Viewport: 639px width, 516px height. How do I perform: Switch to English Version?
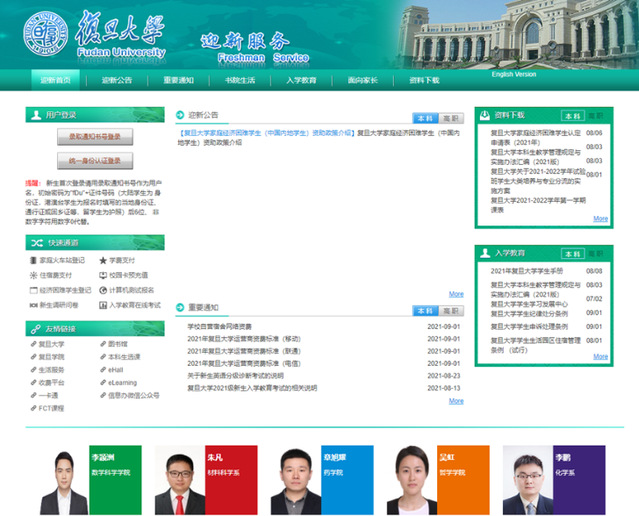(514, 74)
